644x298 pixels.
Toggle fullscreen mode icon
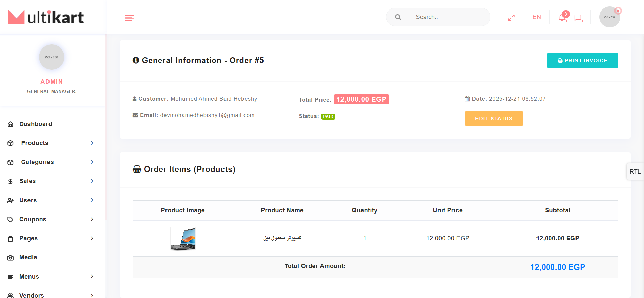pyautogui.click(x=511, y=18)
